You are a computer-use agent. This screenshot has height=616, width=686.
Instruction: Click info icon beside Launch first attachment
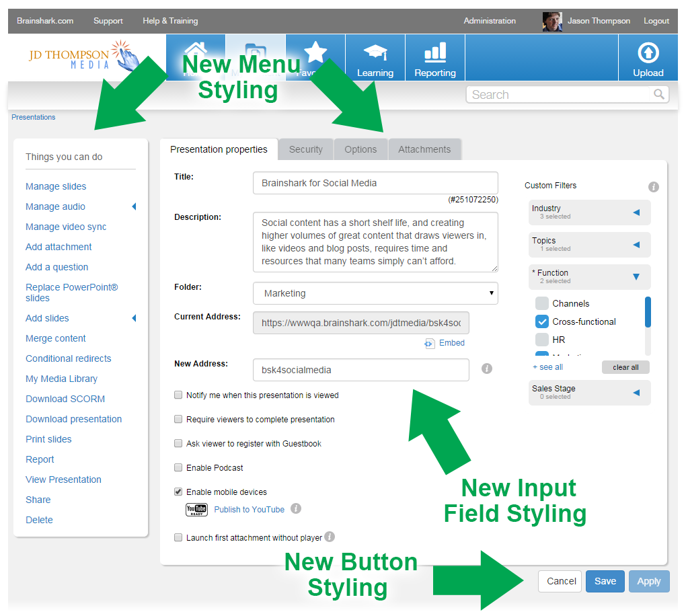(x=330, y=537)
